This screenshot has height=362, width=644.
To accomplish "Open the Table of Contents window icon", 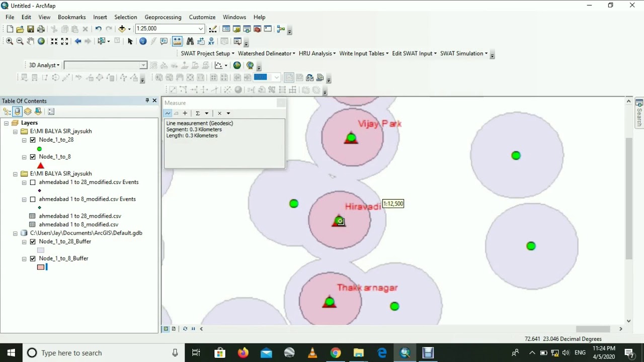I will point(226,29).
